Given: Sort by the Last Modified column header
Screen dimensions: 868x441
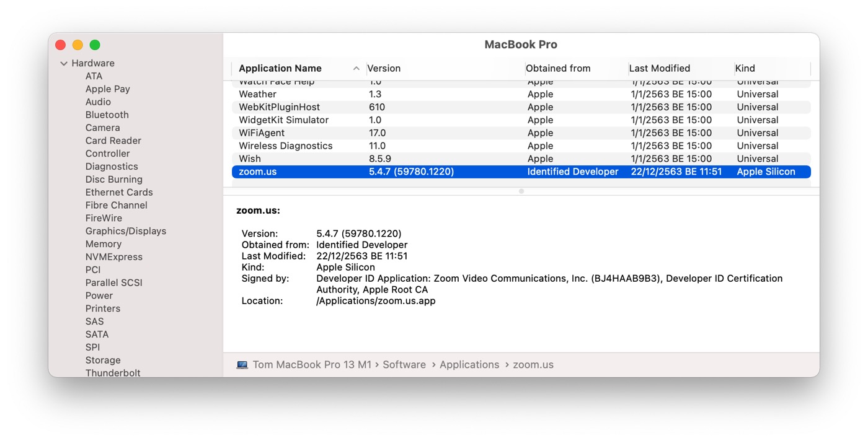Looking at the screenshot, I should pyautogui.click(x=659, y=68).
